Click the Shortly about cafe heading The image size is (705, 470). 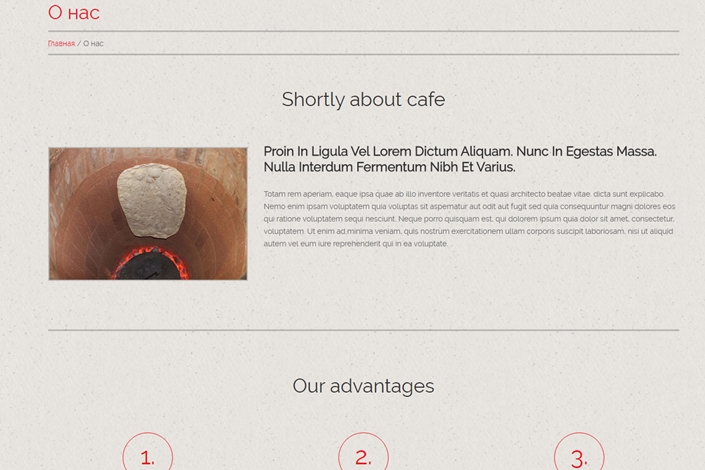363,99
